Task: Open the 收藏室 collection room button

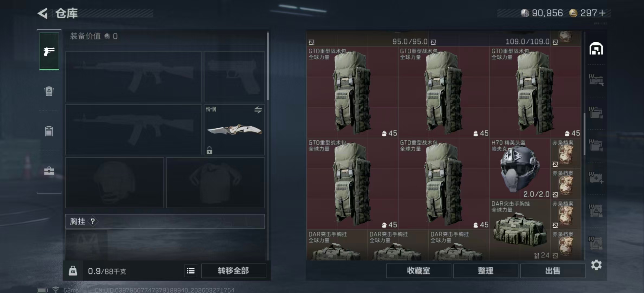Action: pyautogui.click(x=418, y=271)
